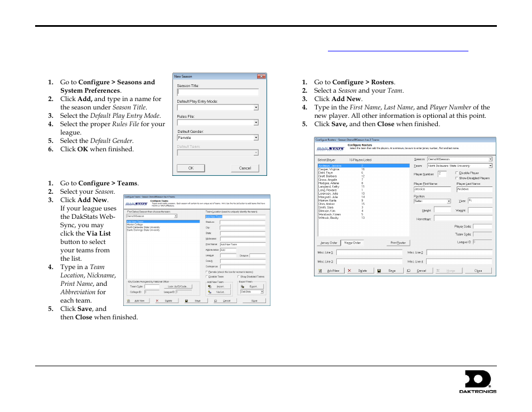Click the Player Number input field
This screenshot has height=412, width=532.
click(442, 174)
